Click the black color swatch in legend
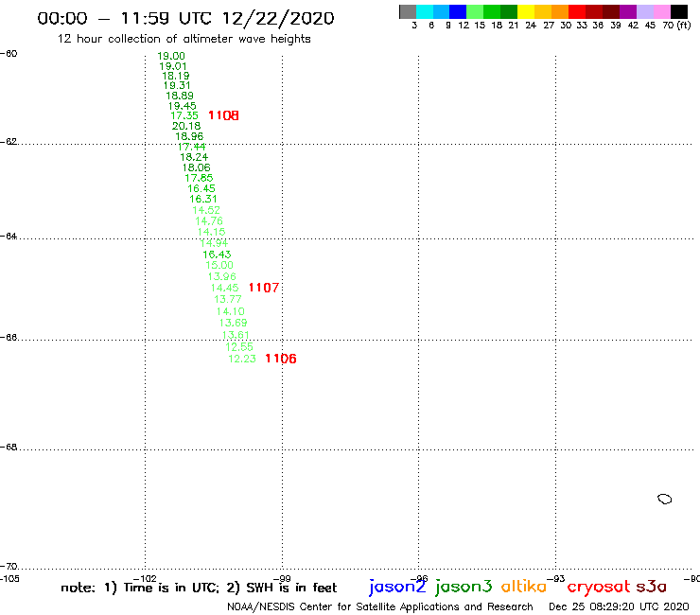Viewport: 700px width, 615px height. tap(679, 11)
